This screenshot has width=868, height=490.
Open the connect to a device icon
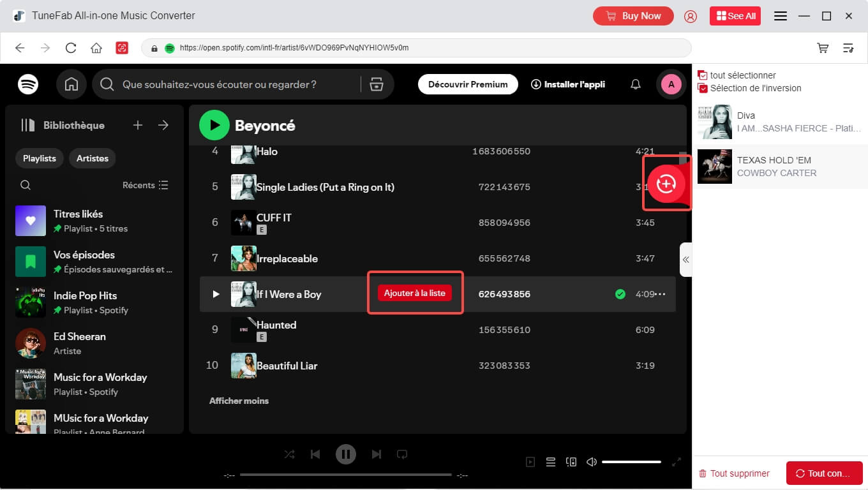(571, 462)
